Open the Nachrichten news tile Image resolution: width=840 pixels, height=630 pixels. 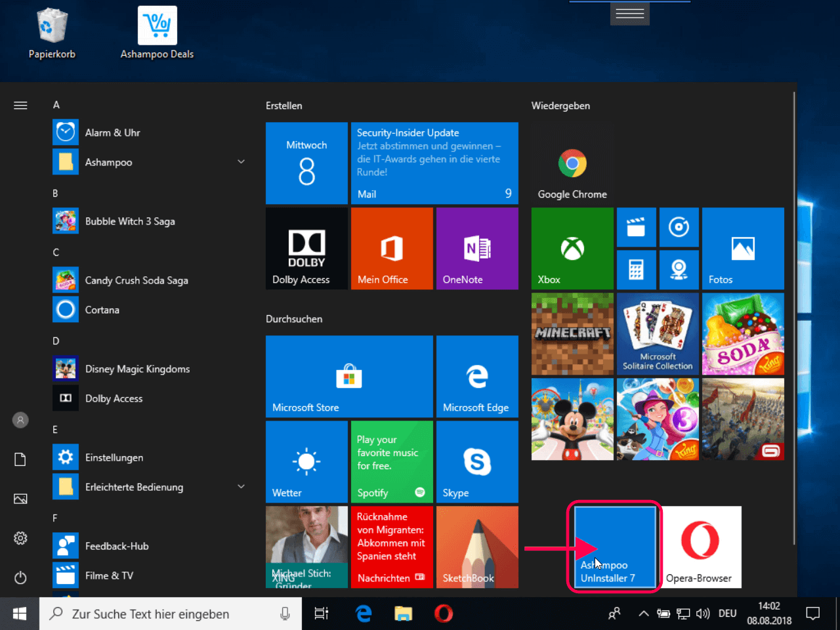(x=392, y=547)
